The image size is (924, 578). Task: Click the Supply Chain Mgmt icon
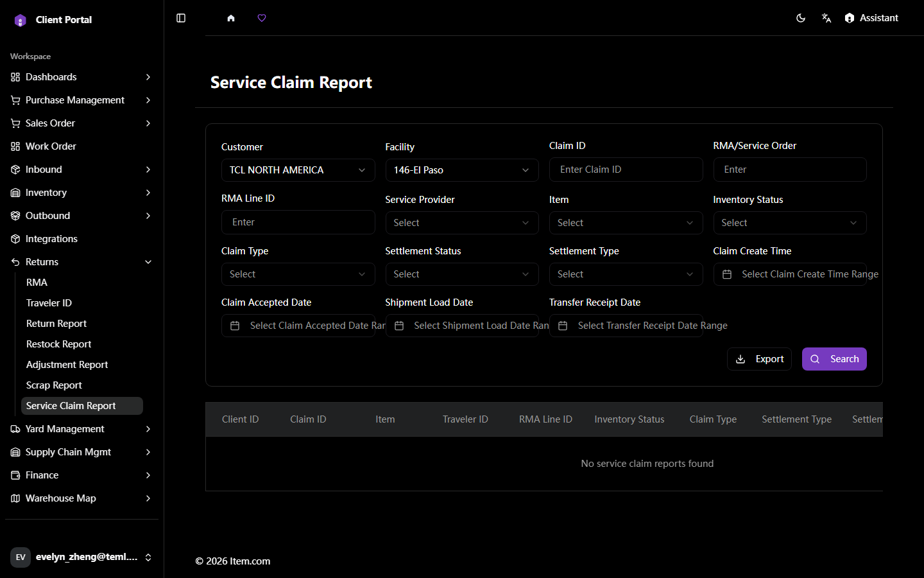pos(15,452)
